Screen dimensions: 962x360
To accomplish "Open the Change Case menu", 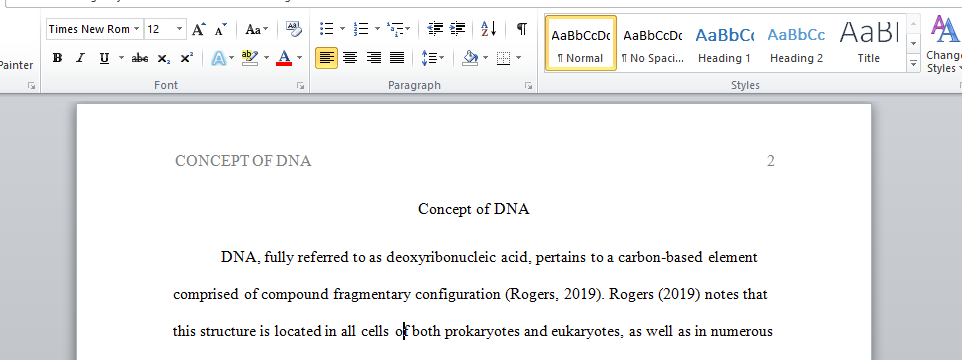I will [x=256, y=29].
